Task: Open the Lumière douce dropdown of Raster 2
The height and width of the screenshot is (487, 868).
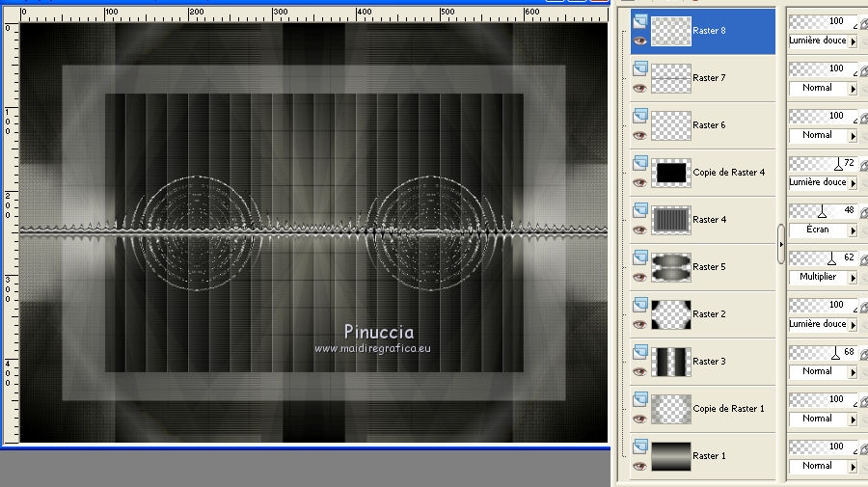Action: pos(824,324)
